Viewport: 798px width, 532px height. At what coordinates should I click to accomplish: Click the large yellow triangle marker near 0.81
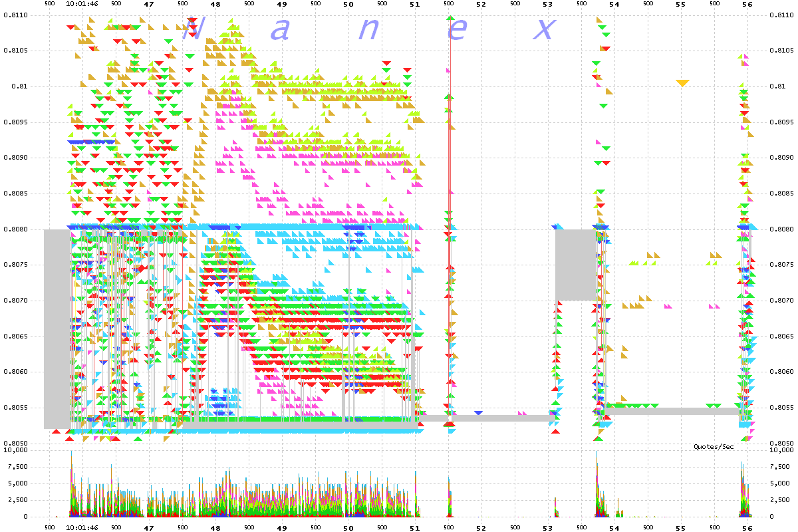pos(682,83)
